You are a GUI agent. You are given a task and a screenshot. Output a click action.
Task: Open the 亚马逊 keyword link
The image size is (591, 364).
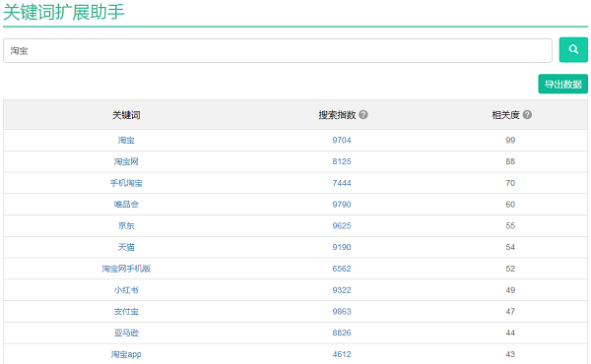click(x=126, y=333)
